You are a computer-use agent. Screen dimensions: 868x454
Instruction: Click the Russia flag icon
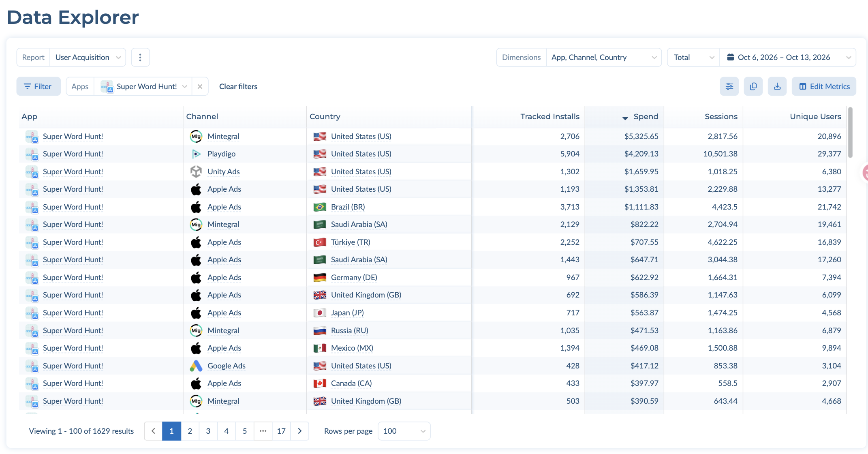point(320,331)
